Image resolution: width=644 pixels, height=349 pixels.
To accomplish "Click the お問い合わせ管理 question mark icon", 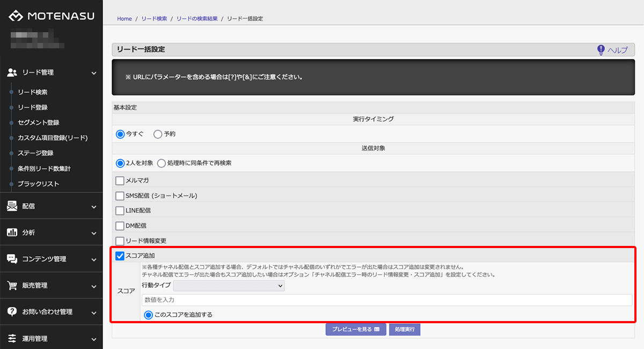I will pyautogui.click(x=12, y=312).
